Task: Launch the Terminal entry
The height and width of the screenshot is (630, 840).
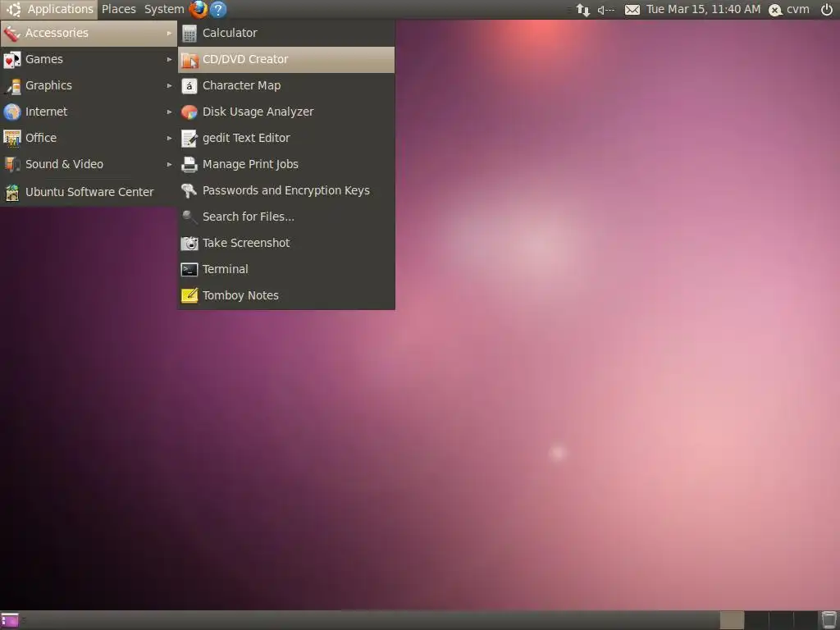Action: point(286,269)
